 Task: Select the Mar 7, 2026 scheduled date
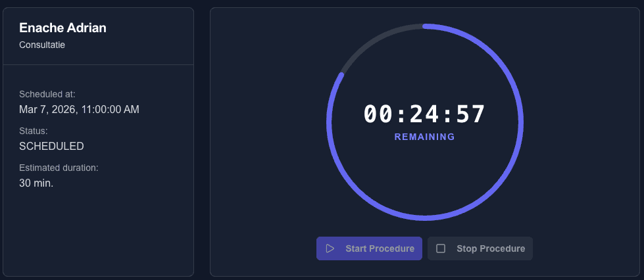click(79, 109)
